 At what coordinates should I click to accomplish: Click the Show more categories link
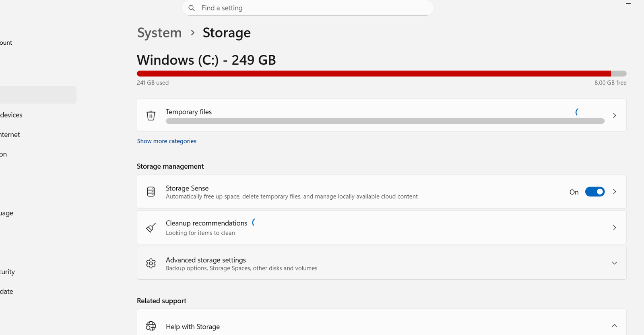coord(167,141)
